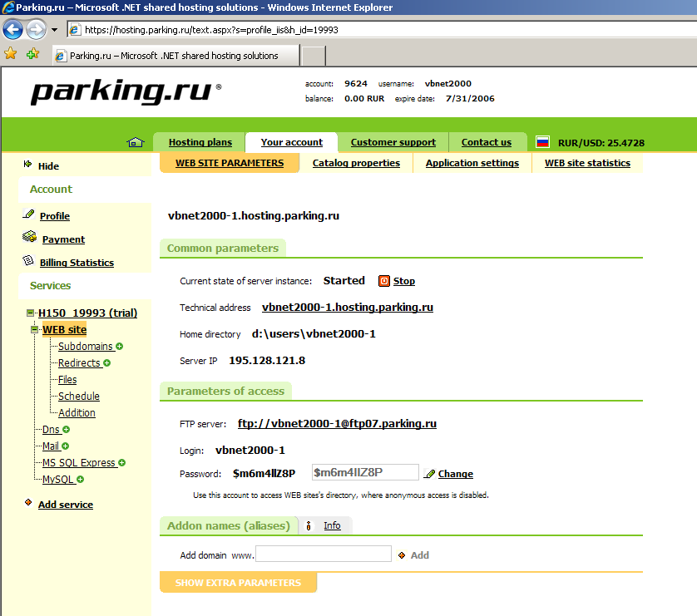Screen dimensions: 697x616
Task: Click the Info link beside Addon names
Action: coord(332,525)
